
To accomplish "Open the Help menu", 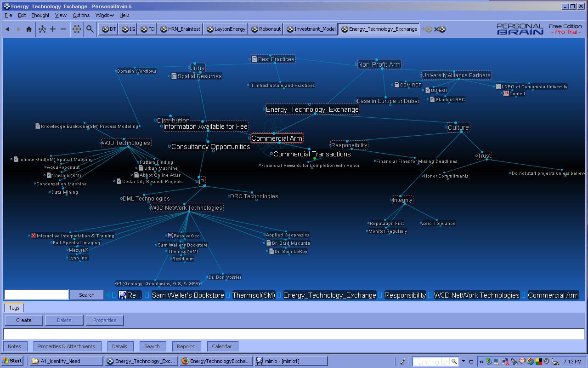I will 124,15.
